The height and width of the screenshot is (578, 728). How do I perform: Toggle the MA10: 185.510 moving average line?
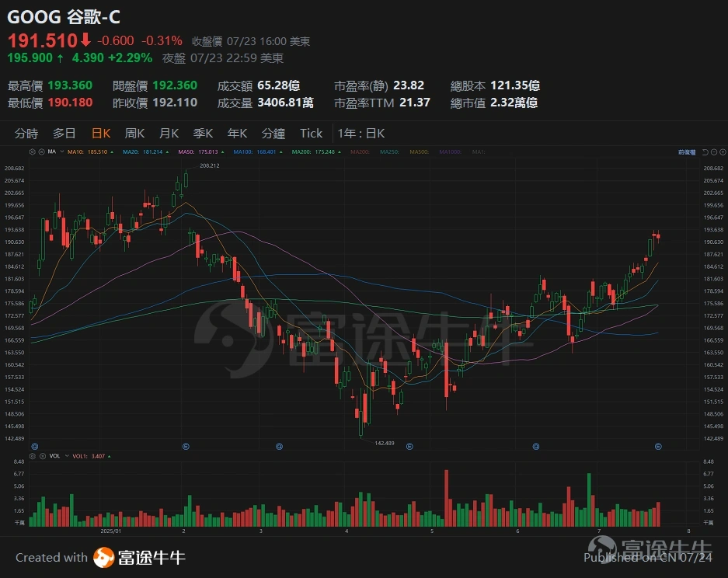tap(90, 151)
